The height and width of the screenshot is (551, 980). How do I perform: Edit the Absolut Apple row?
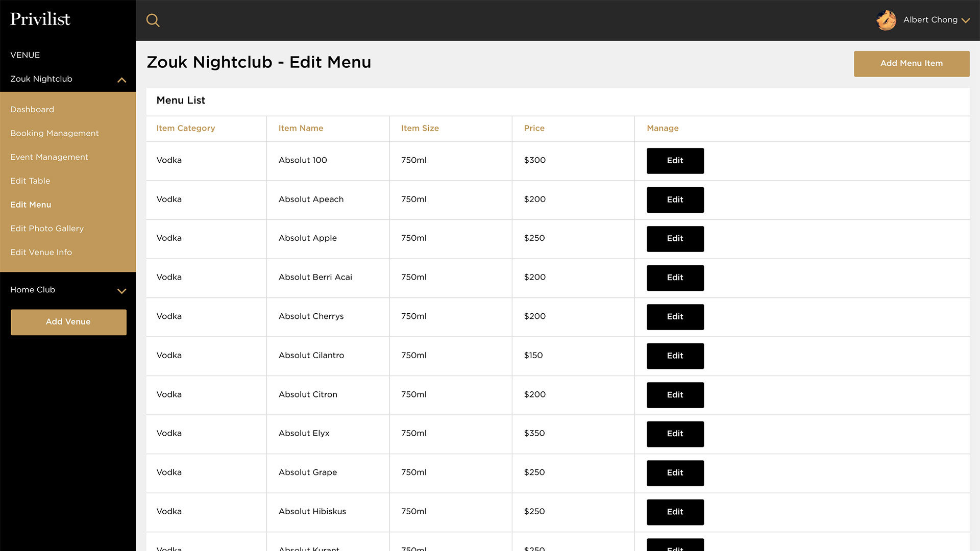(x=675, y=239)
